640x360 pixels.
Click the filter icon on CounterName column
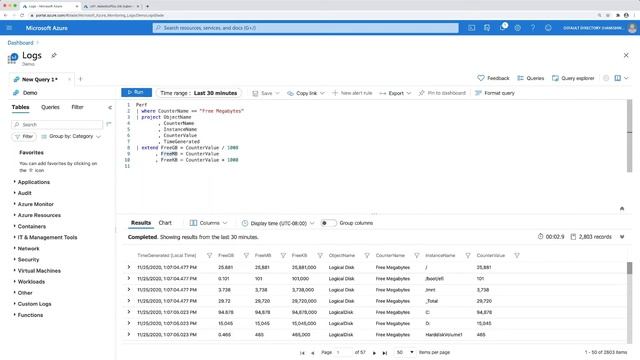tap(417, 256)
